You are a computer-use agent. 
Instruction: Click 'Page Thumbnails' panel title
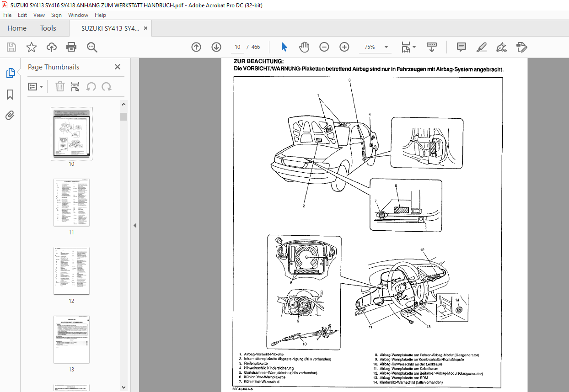click(54, 67)
